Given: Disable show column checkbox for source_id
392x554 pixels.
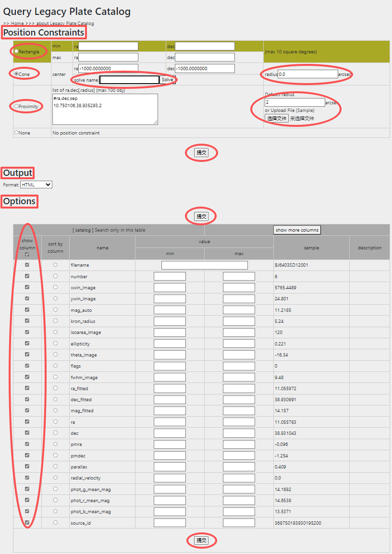Looking at the screenshot, I should (x=27, y=522).
